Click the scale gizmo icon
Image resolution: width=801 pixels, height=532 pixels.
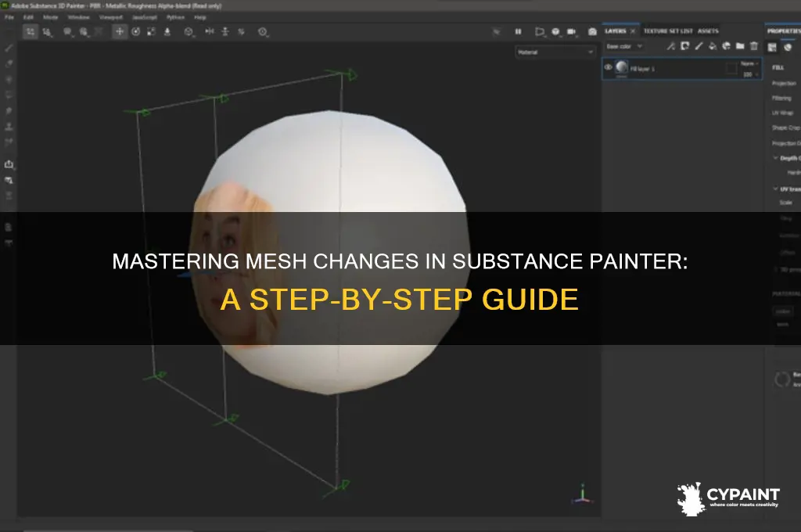click(x=151, y=31)
